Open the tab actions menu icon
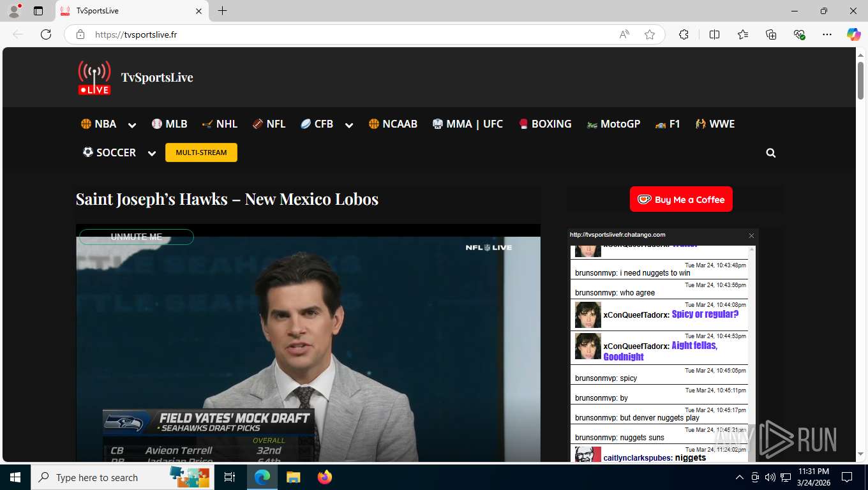 [38, 11]
